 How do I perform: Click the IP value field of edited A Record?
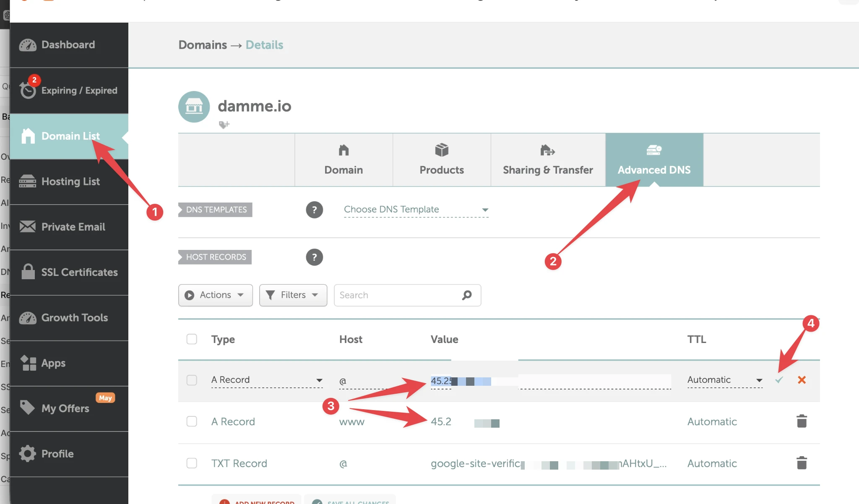pos(551,381)
